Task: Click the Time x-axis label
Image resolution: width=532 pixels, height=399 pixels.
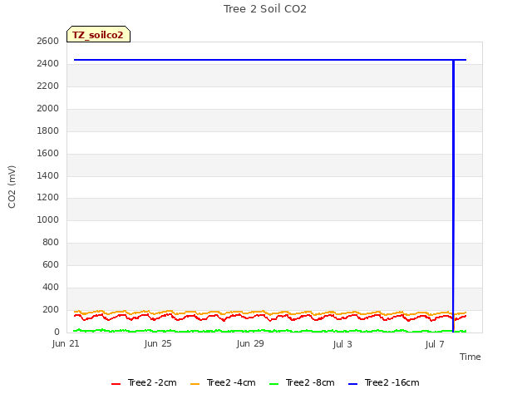Action: tap(470, 357)
